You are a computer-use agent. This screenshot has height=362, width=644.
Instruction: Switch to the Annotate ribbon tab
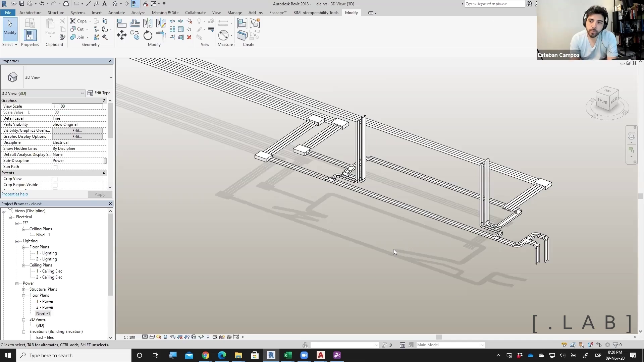(x=116, y=13)
